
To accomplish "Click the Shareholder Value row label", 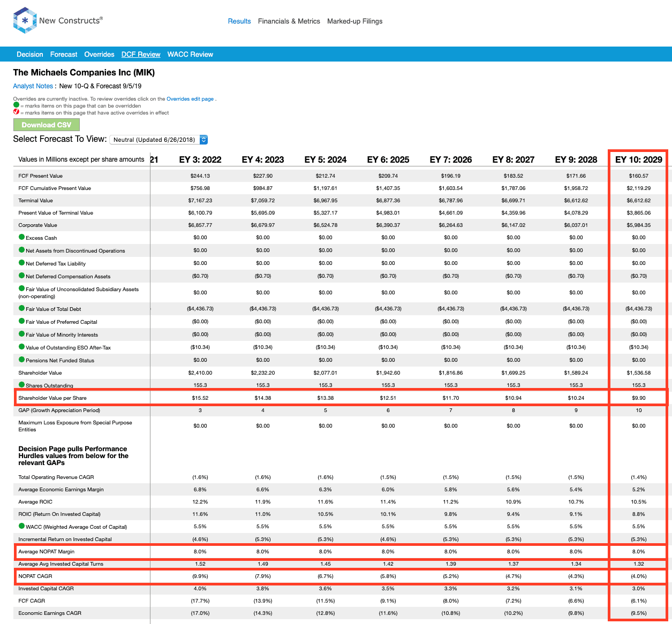I will [40, 373].
